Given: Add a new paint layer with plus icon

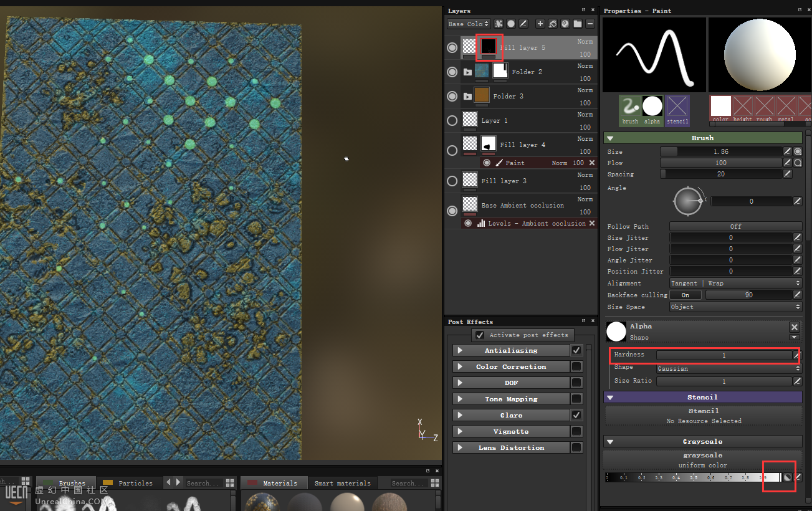Looking at the screenshot, I should pyautogui.click(x=540, y=24).
